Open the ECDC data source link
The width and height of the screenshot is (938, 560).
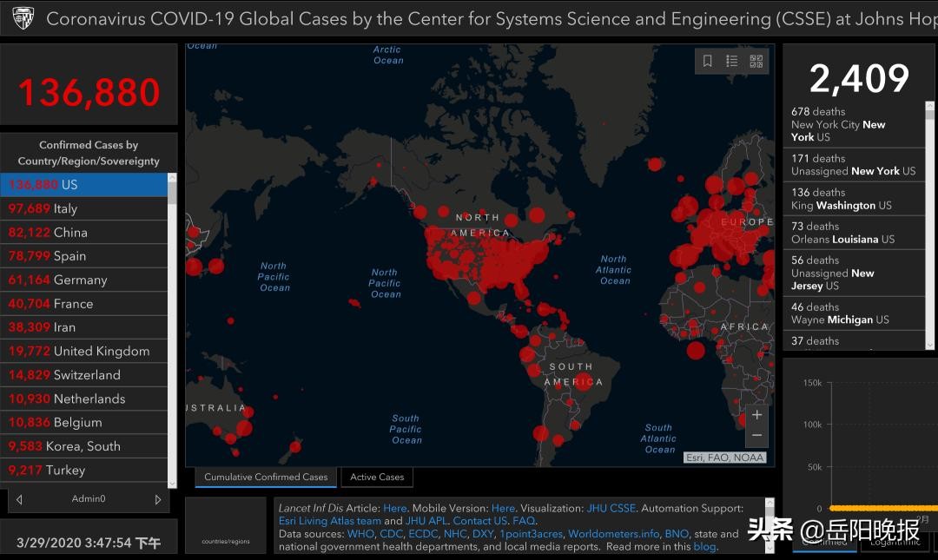424,534
